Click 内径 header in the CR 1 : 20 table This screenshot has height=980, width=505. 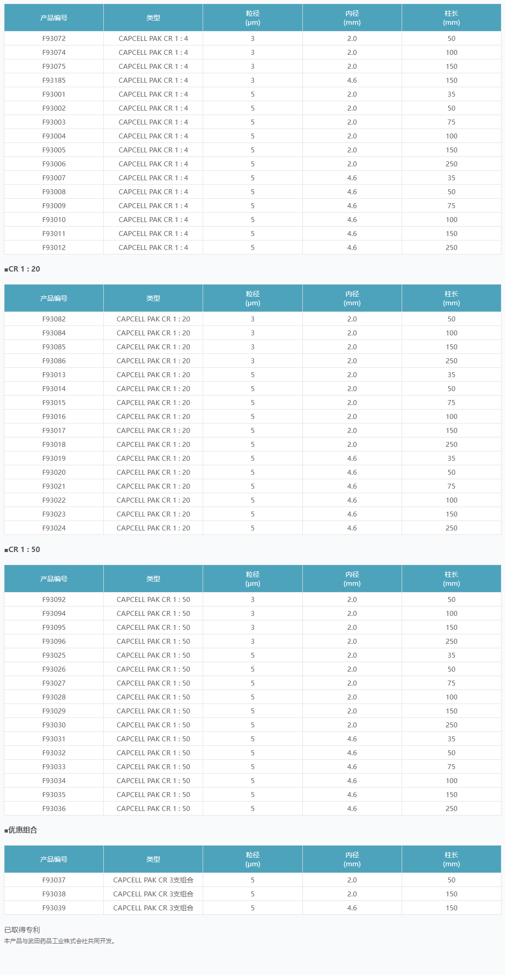(x=352, y=298)
